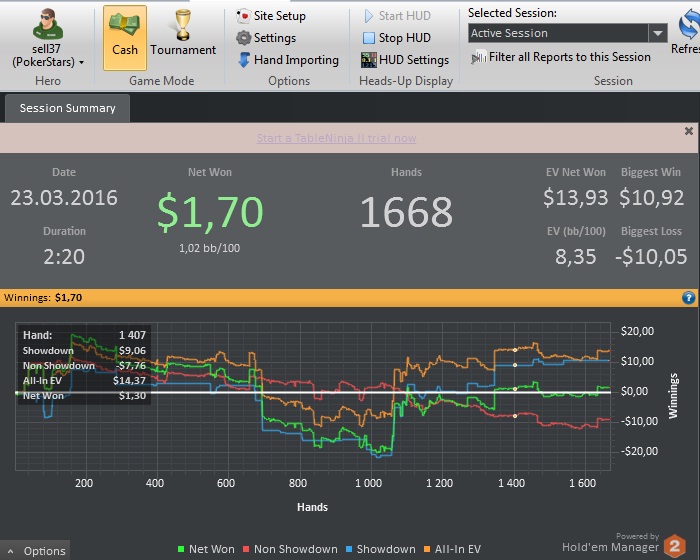Click the EV bb/100 value 8,35
Viewport: 700px width, 560px height.
[575, 257]
